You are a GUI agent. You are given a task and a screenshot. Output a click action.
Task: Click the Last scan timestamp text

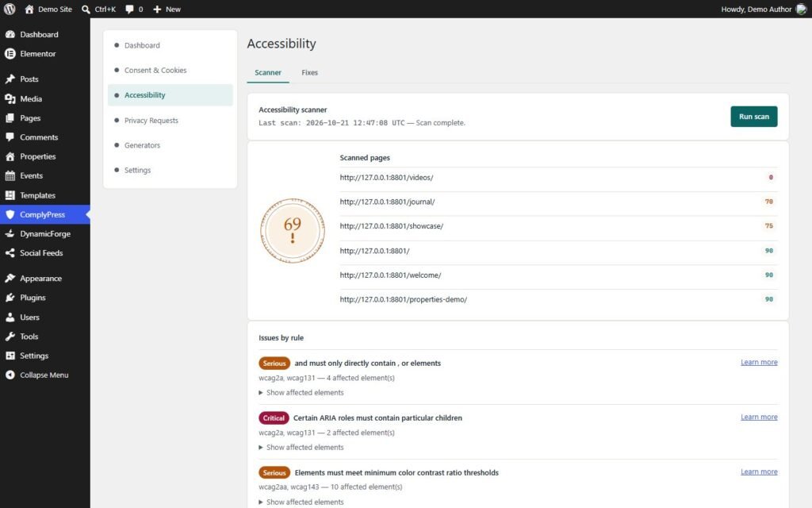coord(331,123)
